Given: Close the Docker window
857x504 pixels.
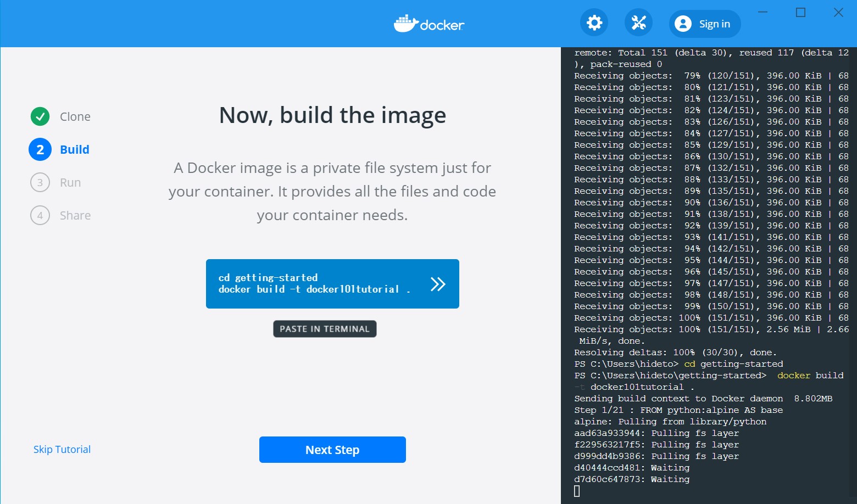Looking at the screenshot, I should (x=838, y=12).
